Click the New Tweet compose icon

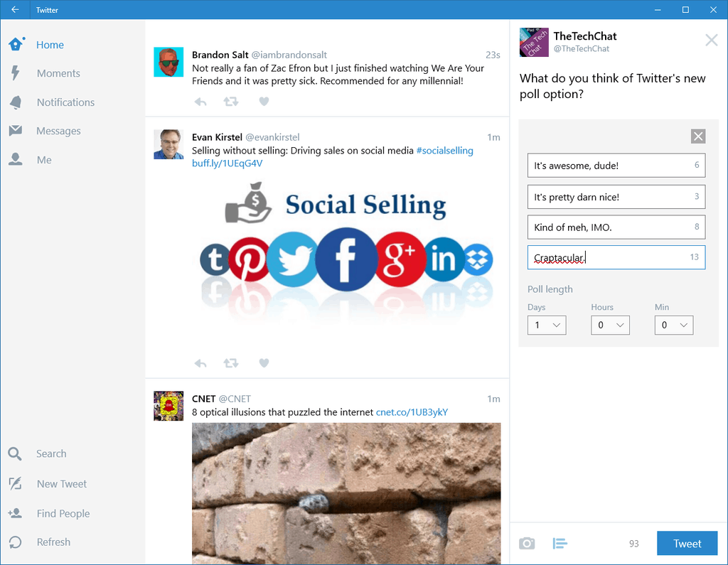pos(15,484)
